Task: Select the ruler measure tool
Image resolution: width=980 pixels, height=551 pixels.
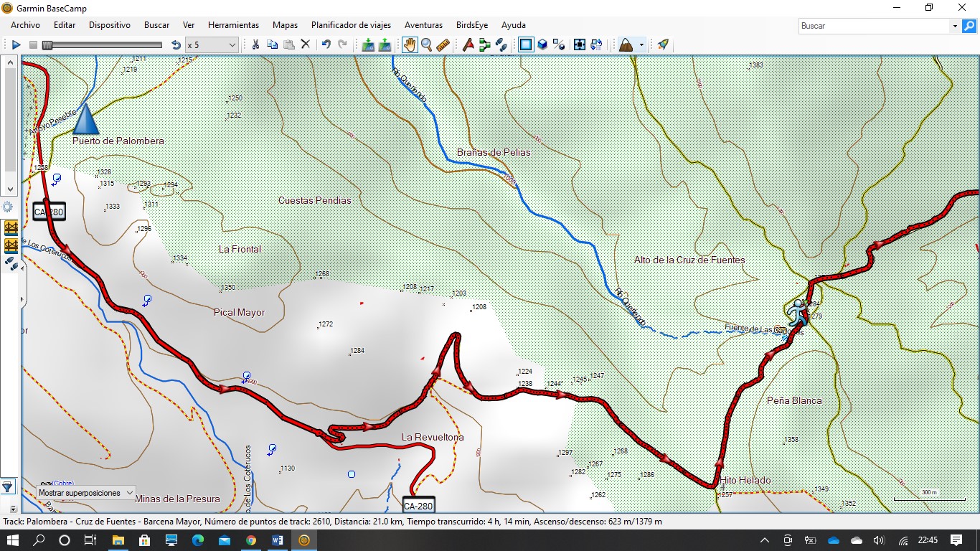Action: [x=443, y=44]
